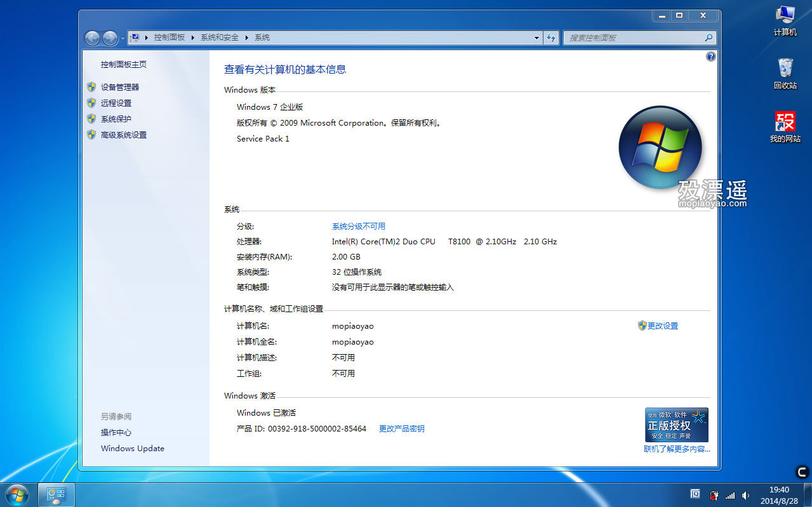Viewport: 812px width, 507px height.
Task: Open the 计算机 desktop icon
Action: pyautogui.click(x=785, y=20)
